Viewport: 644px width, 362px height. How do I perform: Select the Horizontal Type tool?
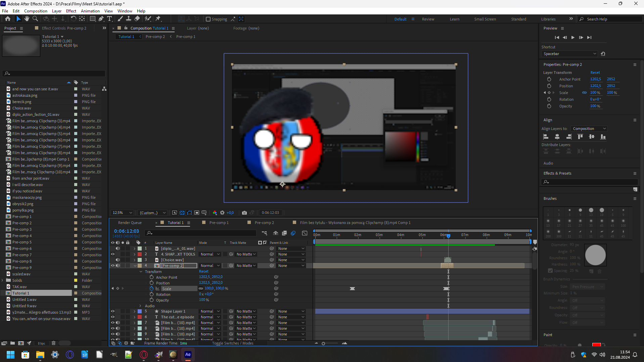[109, 19]
